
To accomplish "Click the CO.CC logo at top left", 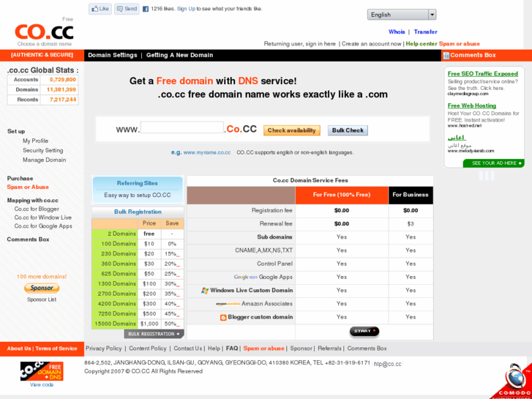I will (44, 32).
